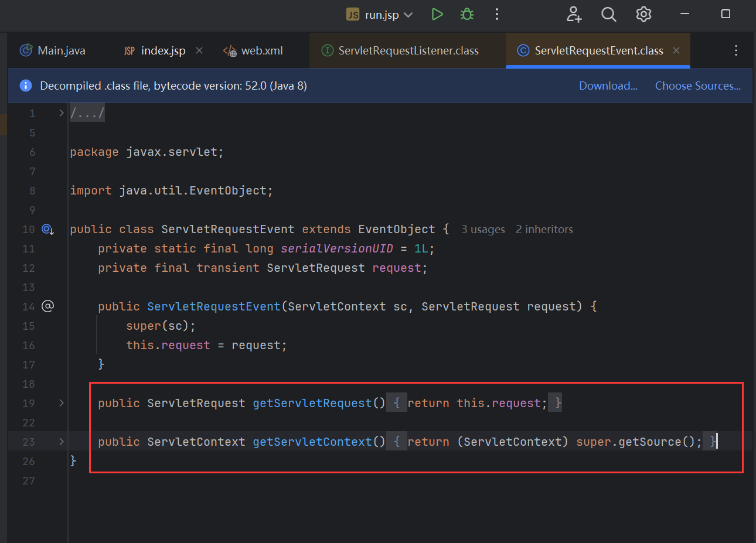The height and width of the screenshot is (543, 756).
Task: Click the getSource() call on line 23
Action: pyautogui.click(x=657, y=442)
